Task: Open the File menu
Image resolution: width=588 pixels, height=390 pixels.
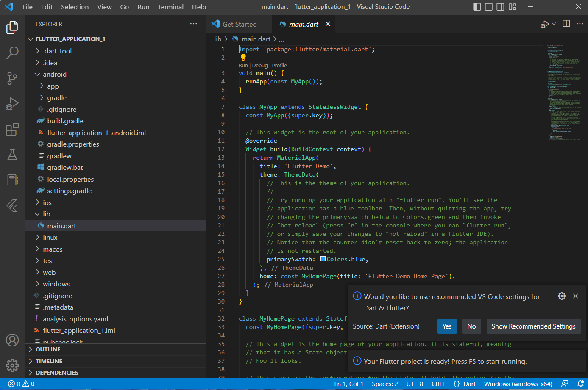Action: [x=27, y=7]
